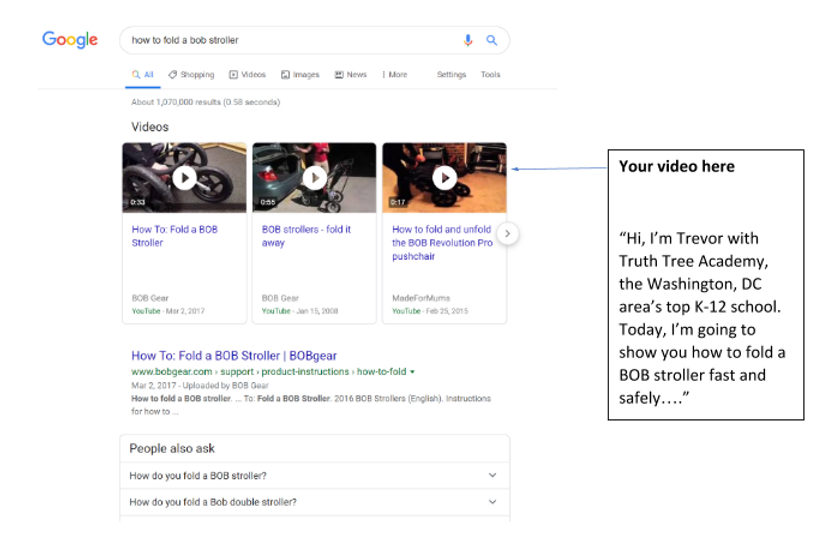828x554 pixels.
Task: Open 'How To: Fold a BOB Stroller | BOBgear' result
Action: pyautogui.click(x=234, y=356)
